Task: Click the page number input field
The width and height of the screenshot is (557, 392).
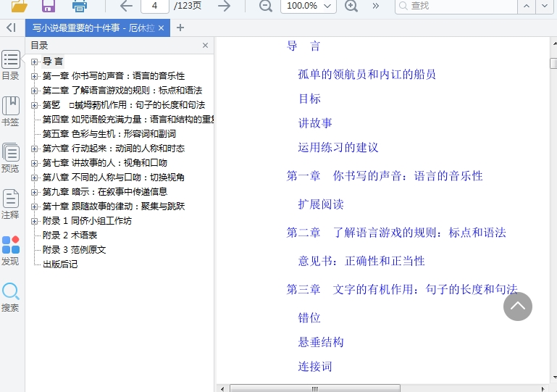Action: (155, 6)
